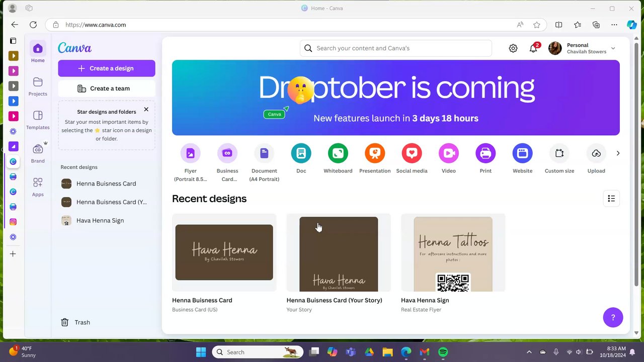Add page to favorites star
The height and width of the screenshot is (362, 644).
point(537,25)
